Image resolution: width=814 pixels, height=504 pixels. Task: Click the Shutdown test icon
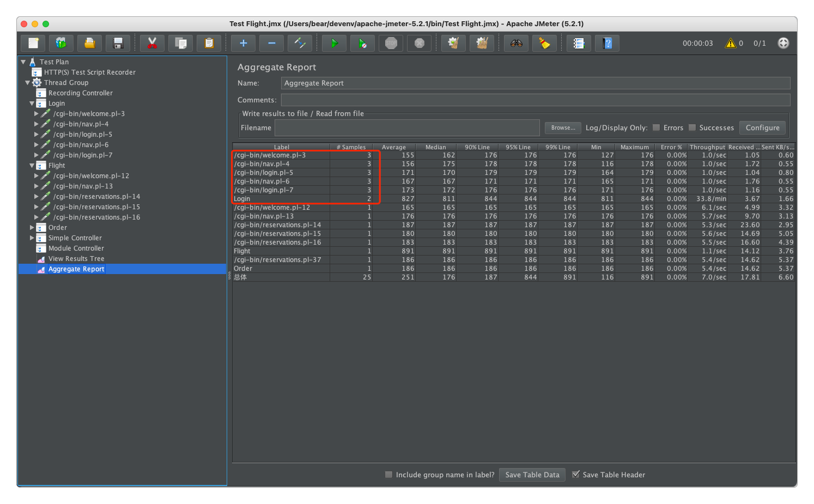(419, 43)
